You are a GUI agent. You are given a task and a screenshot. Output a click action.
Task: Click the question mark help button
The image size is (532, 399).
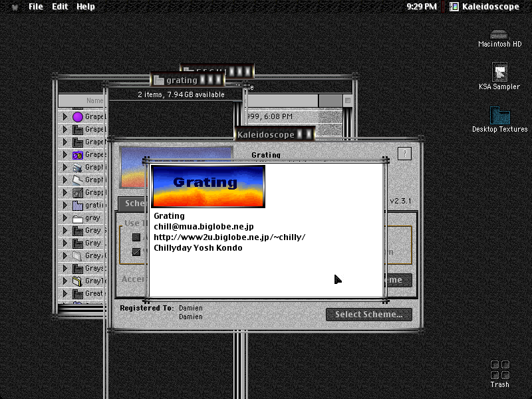[x=404, y=154]
